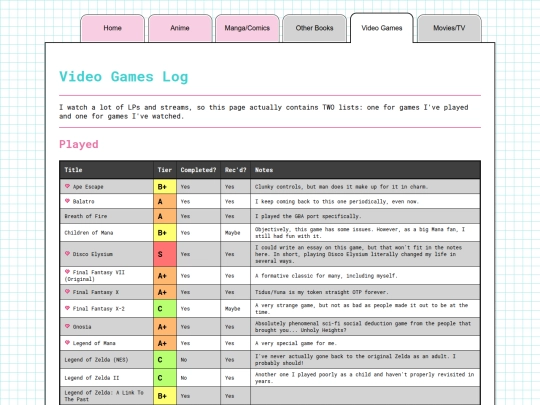540x405 pixels.
Task: Click the Legend of Zelda (NES) title
Action: (x=96, y=360)
